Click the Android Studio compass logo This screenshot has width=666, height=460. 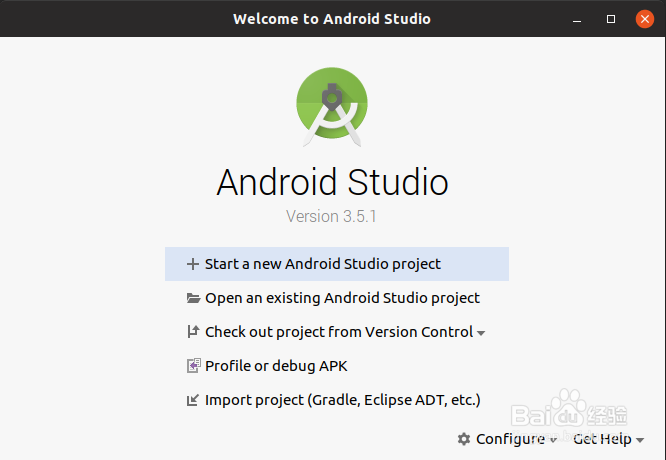coord(332,107)
